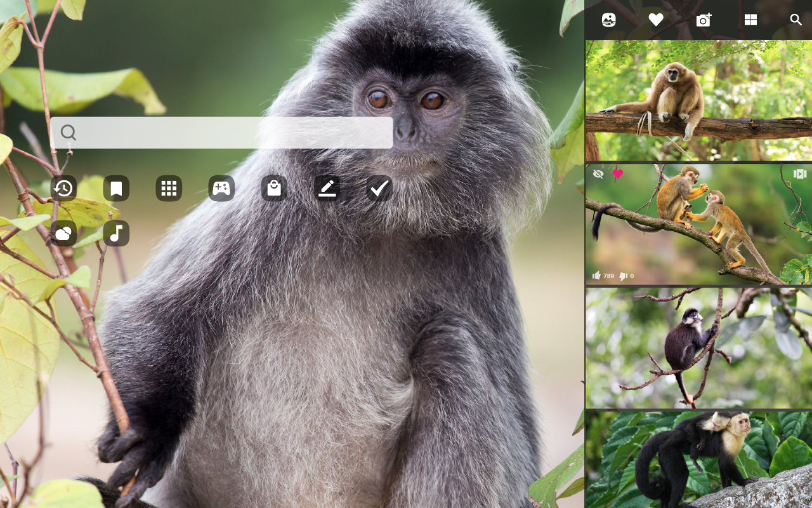The image size is (812, 508).
Task: Open the notes pencil shortcut
Action: point(327,188)
